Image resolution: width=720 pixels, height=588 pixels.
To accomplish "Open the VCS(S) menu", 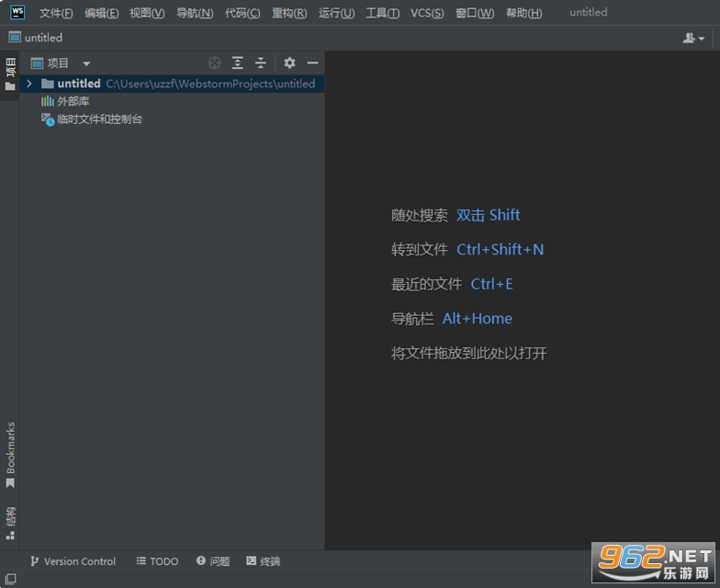I will [x=427, y=13].
